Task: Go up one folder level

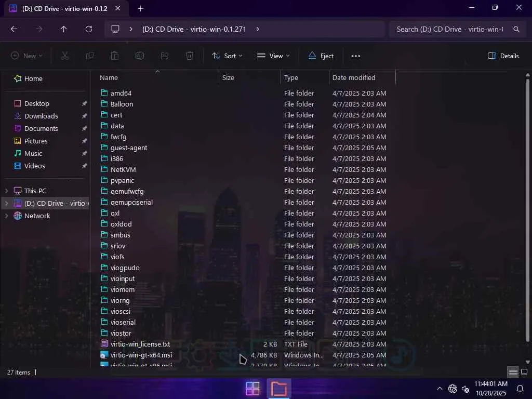Action: click(x=63, y=29)
